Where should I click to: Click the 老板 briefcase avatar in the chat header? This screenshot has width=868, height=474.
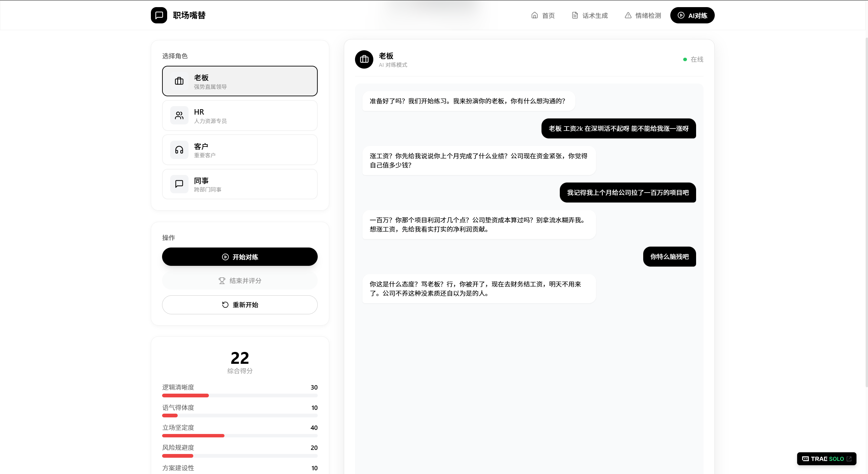(364, 59)
